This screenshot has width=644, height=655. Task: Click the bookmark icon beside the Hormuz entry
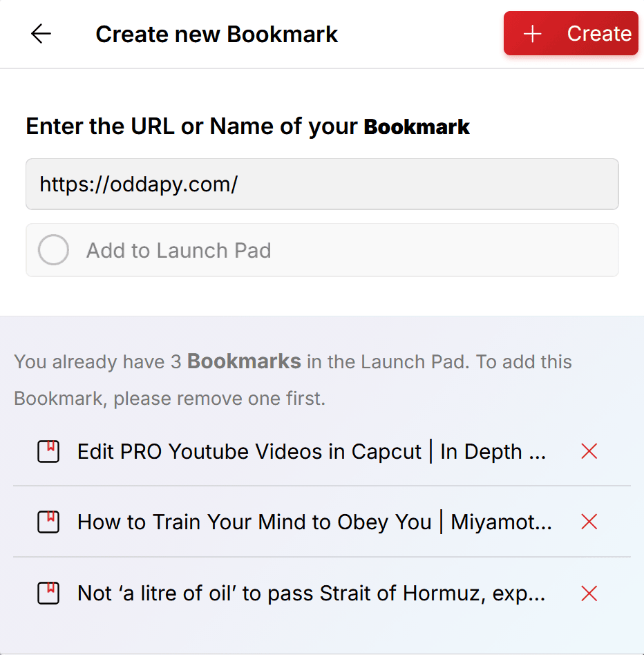(x=48, y=594)
